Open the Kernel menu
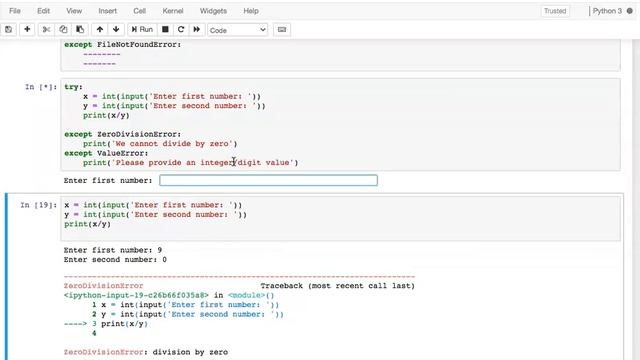 pos(173,11)
